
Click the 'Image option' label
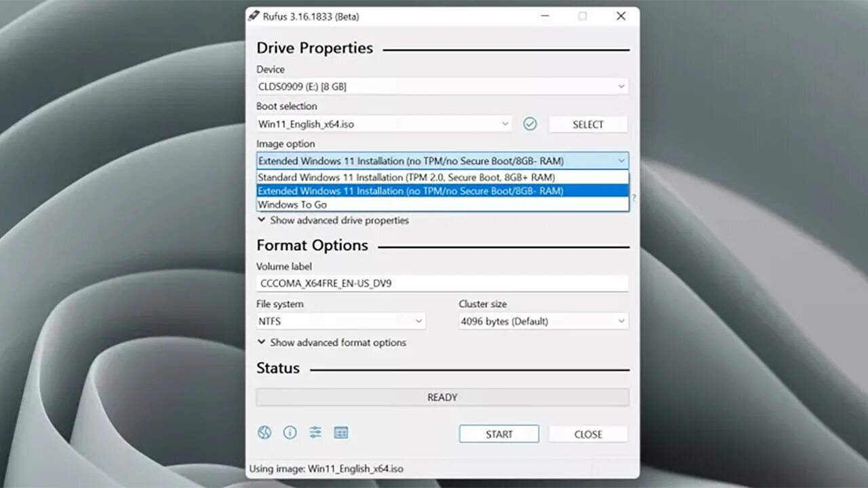(285, 144)
